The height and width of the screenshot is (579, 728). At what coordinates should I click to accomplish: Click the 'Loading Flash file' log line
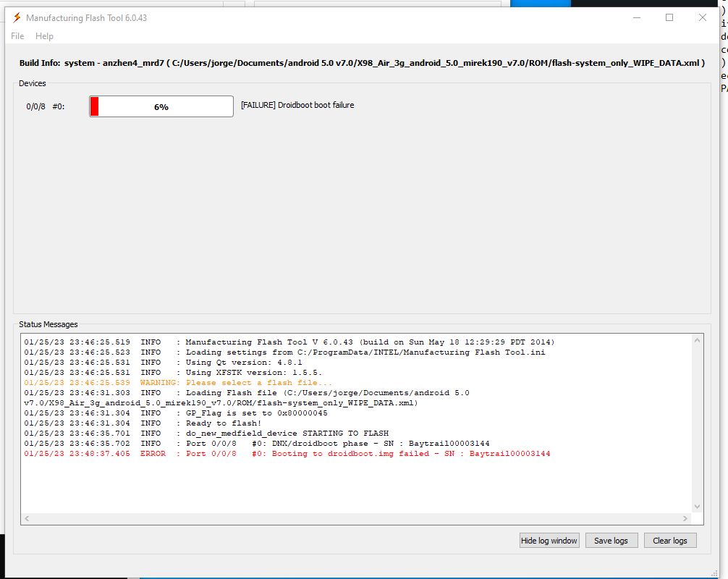247,398
